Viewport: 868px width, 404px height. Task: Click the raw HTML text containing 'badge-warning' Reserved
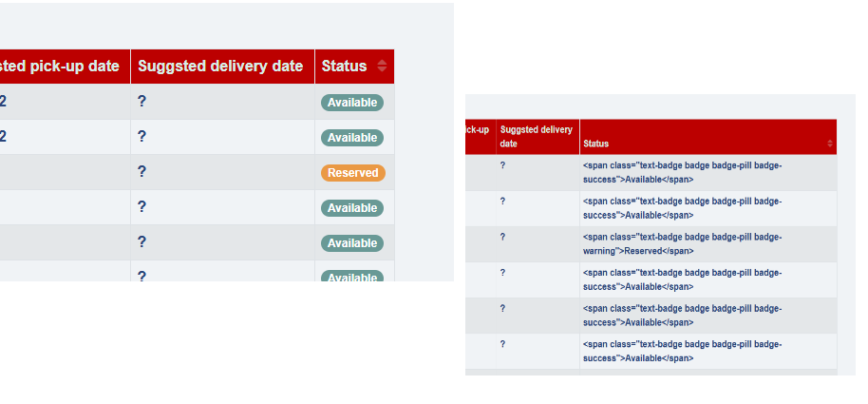coord(682,244)
